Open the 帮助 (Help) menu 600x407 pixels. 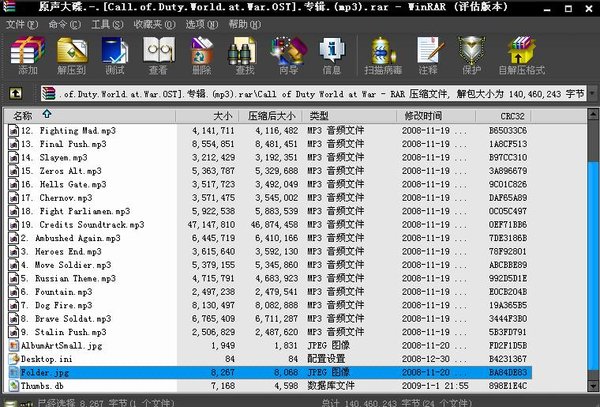click(x=245, y=25)
